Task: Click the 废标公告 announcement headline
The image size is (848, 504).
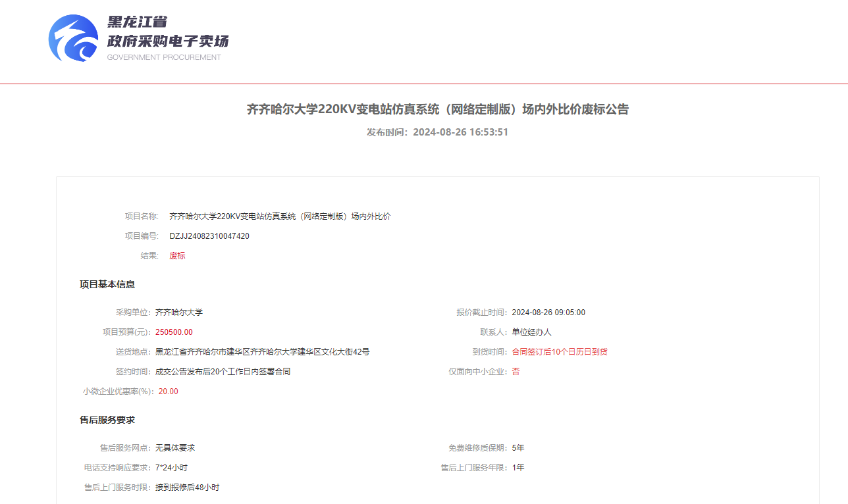Action: tap(437, 109)
